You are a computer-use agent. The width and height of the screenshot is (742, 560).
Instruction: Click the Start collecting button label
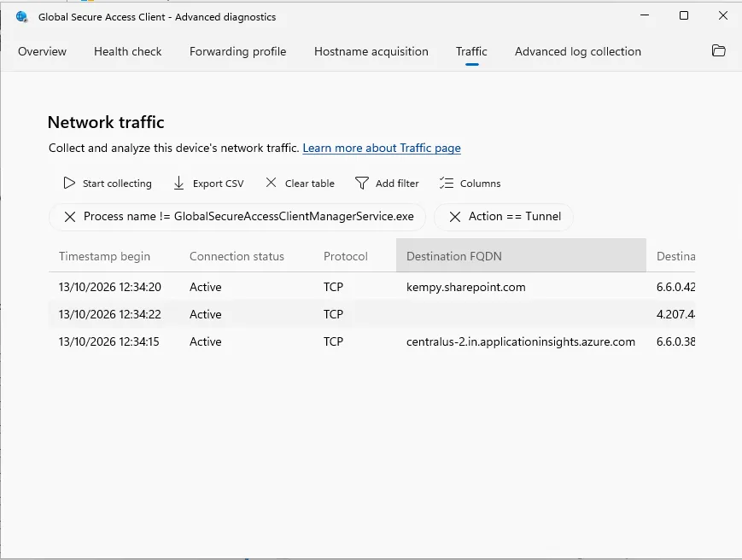click(117, 184)
